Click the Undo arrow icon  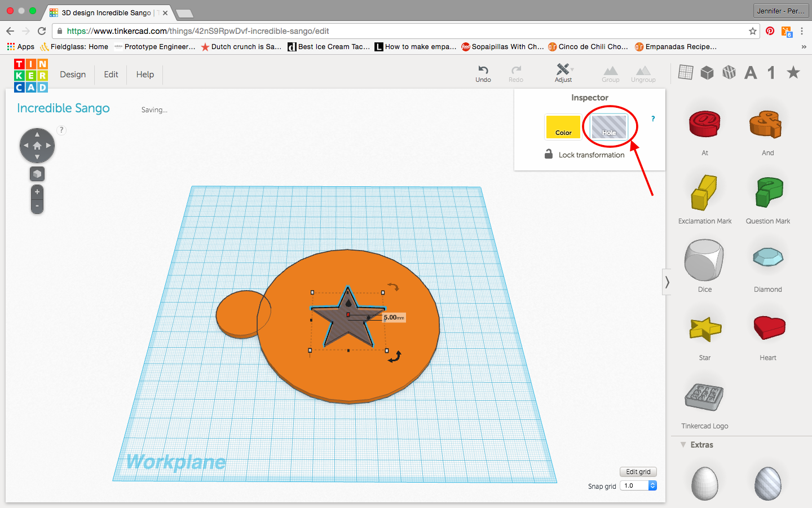pos(483,69)
